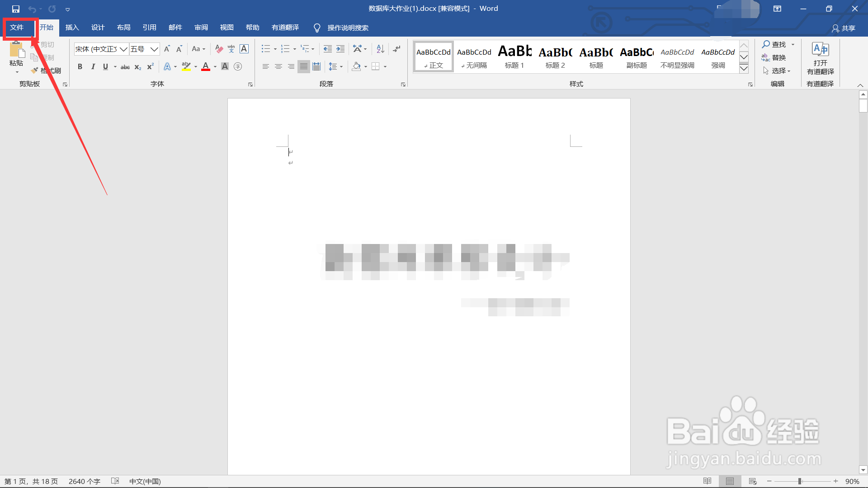Click the clear formatting eraser icon
The image size is (868, 488).
[x=219, y=49]
